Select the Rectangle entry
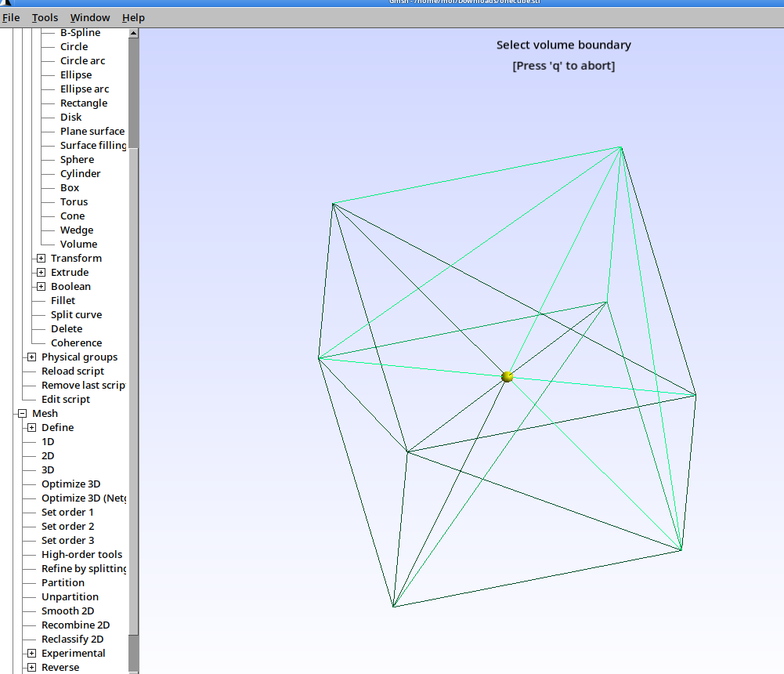Image resolution: width=784 pixels, height=674 pixels. (84, 103)
